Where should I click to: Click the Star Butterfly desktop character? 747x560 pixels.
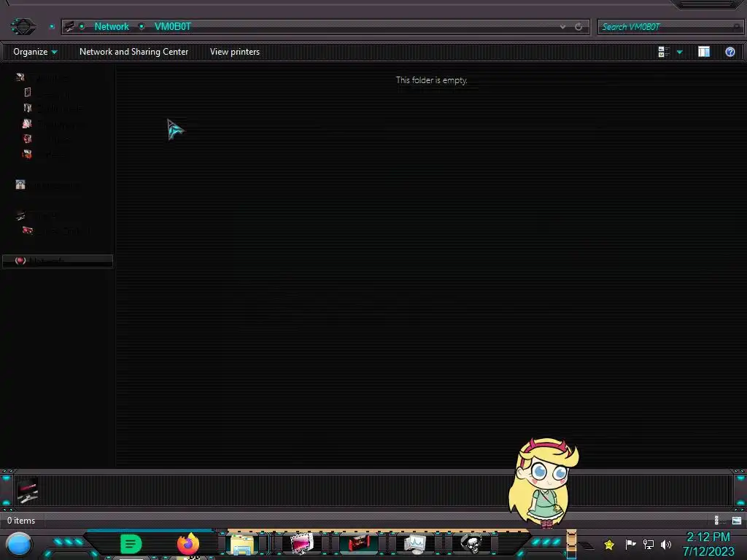543,483
